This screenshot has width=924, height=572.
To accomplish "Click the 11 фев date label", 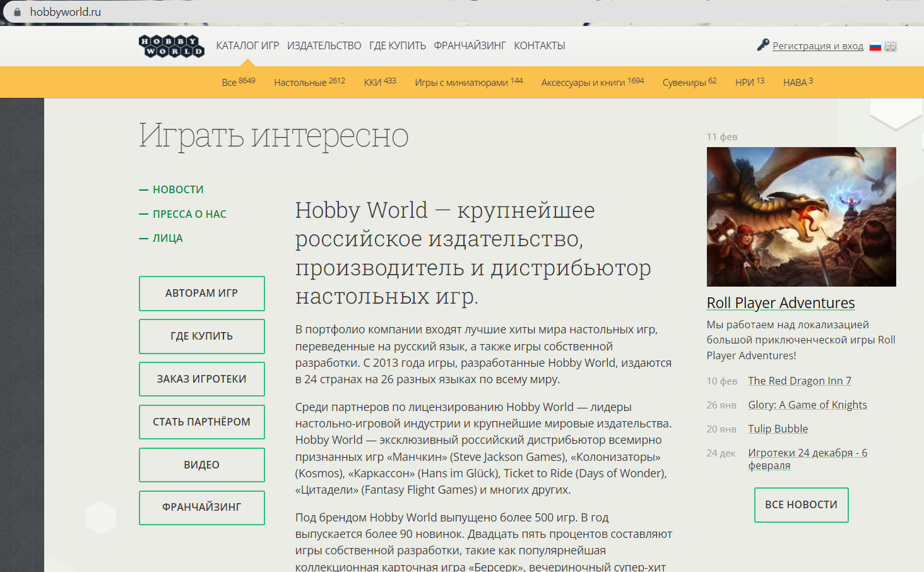I will 722,136.
